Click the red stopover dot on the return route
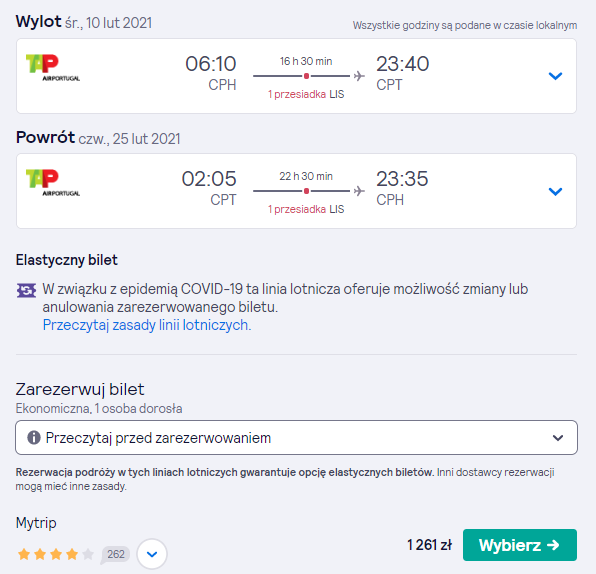 pyautogui.click(x=306, y=191)
